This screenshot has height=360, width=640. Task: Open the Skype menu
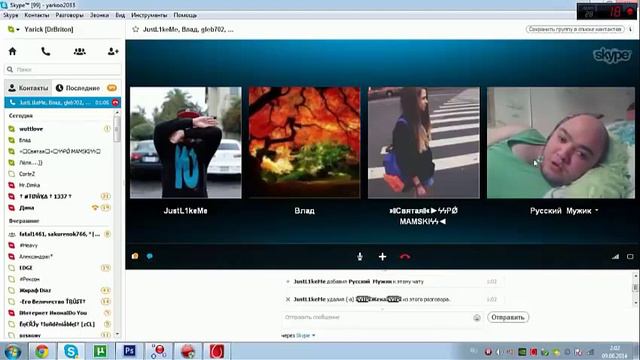(11, 15)
